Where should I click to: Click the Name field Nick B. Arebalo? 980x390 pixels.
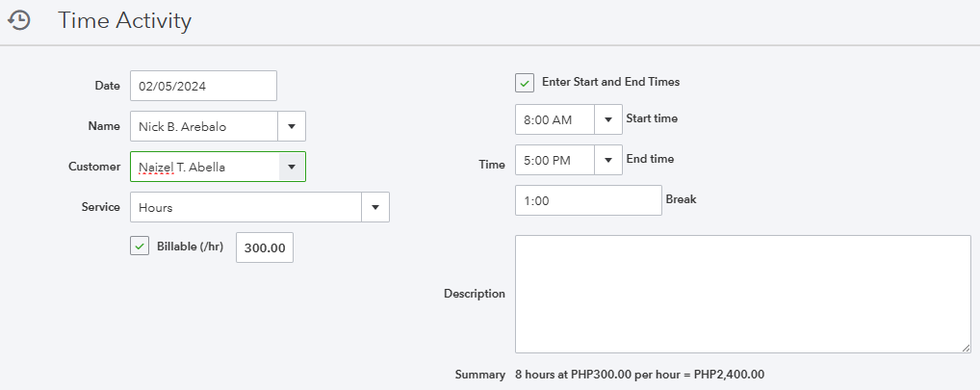click(x=204, y=126)
